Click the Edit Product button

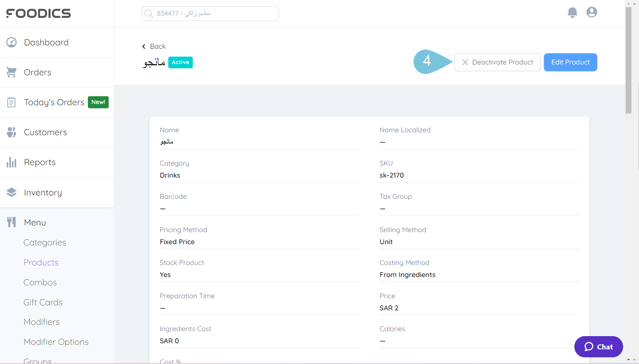(570, 62)
